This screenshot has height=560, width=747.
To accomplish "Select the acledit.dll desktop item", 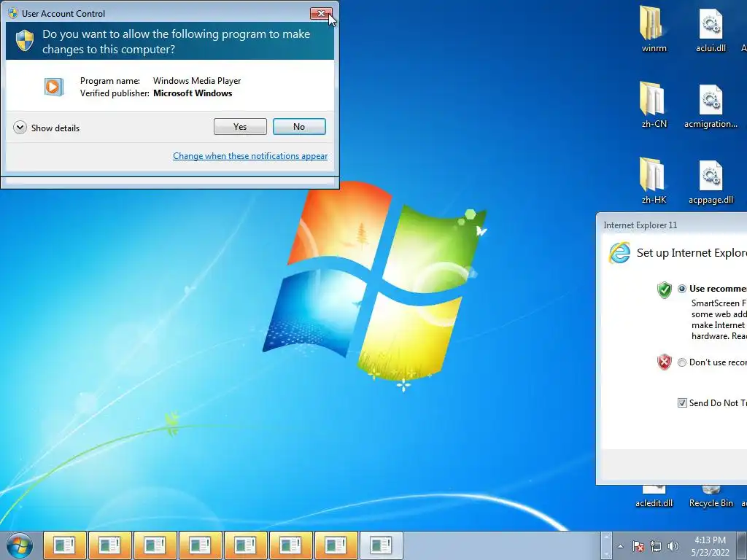I will tap(654, 497).
